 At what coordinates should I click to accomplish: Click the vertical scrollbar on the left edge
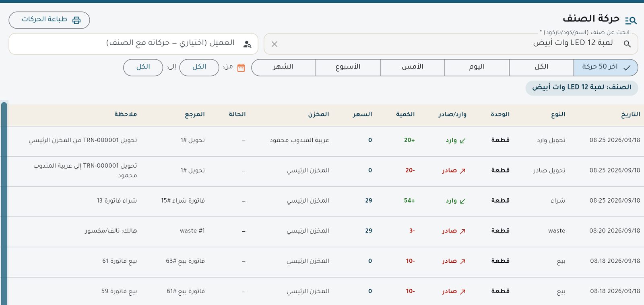point(4,203)
